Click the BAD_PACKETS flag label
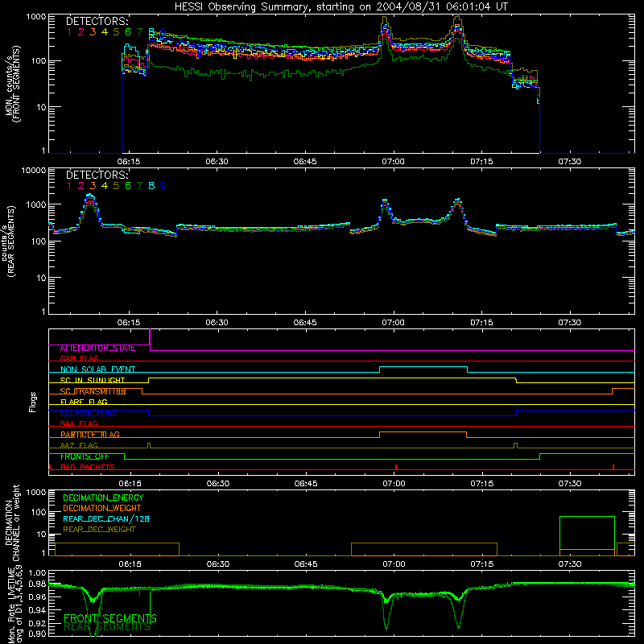644x644 pixels. point(88,467)
